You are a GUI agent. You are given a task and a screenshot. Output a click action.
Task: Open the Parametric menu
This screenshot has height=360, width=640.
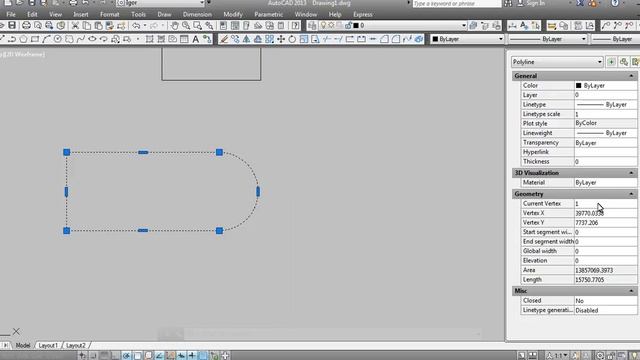[x=268, y=14]
